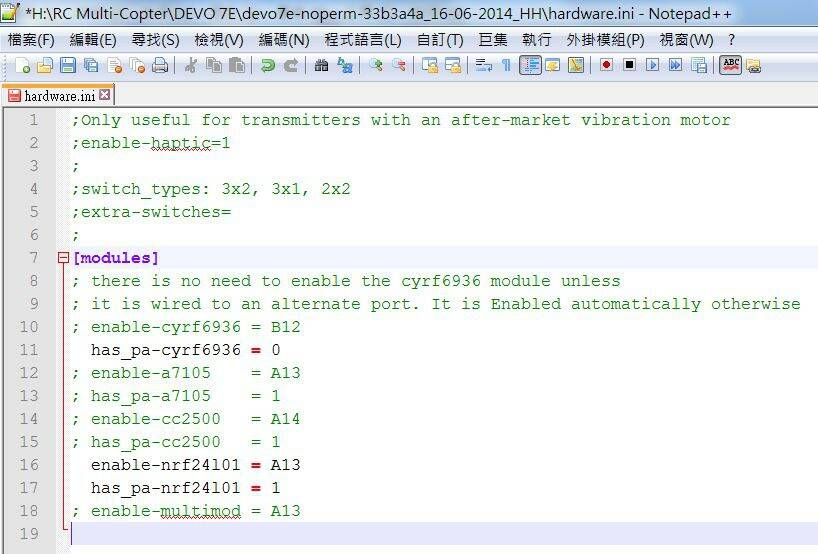The height and width of the screenshot is (554, 818).
Task: Open the 自訂(T) menu
Action: pyautogui.click(x=440, y=40)
